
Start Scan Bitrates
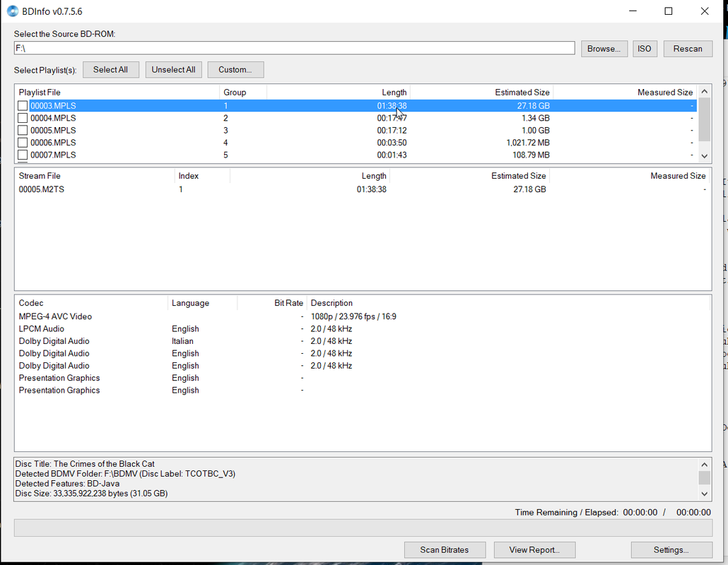445,549
